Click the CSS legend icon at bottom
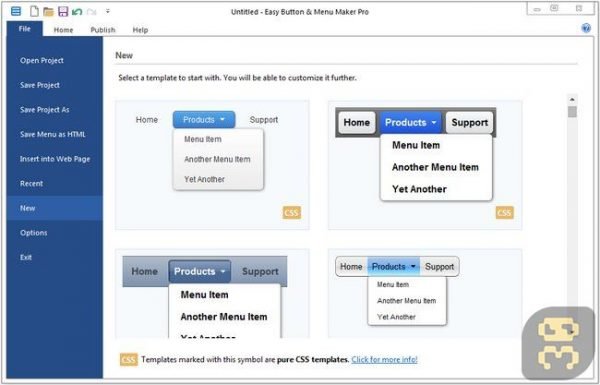The width and height of the screenshot is (600, 385). 129,360
